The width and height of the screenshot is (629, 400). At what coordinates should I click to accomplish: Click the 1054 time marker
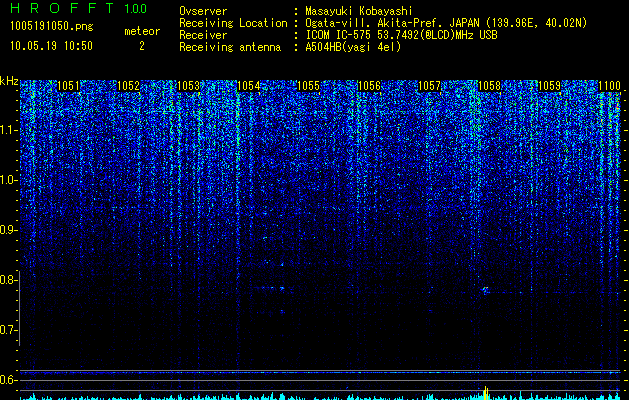[x=248, y=86]
